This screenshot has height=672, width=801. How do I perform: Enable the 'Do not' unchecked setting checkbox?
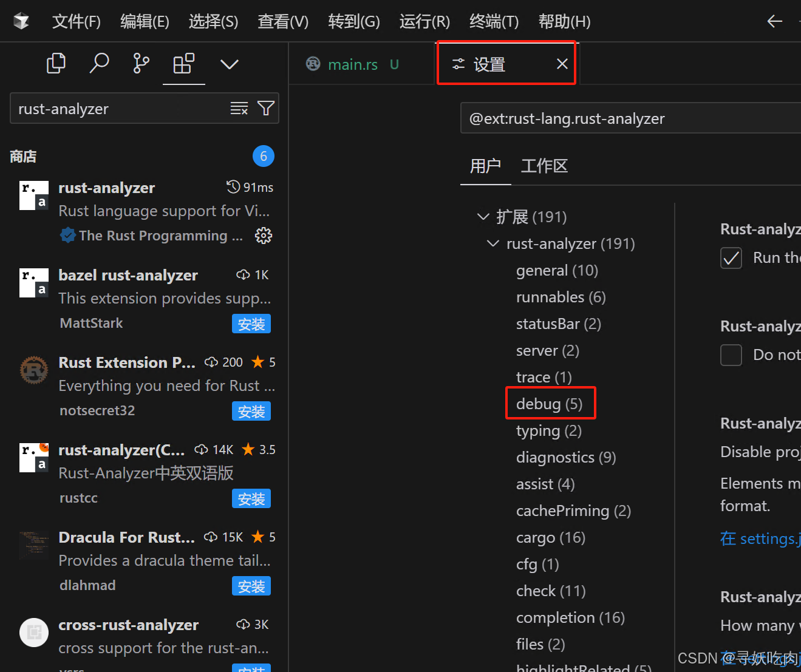tap(731, 355)
